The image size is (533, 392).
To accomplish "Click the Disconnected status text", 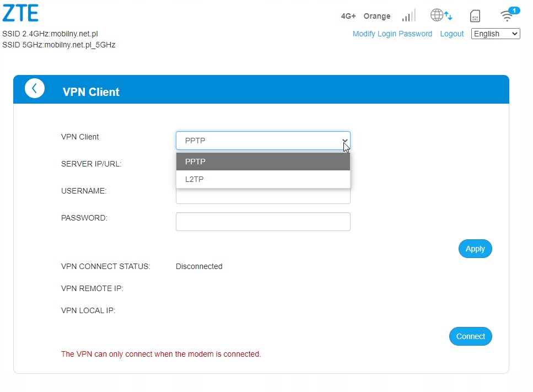I will pyautogui.click(x=199, y=266).
